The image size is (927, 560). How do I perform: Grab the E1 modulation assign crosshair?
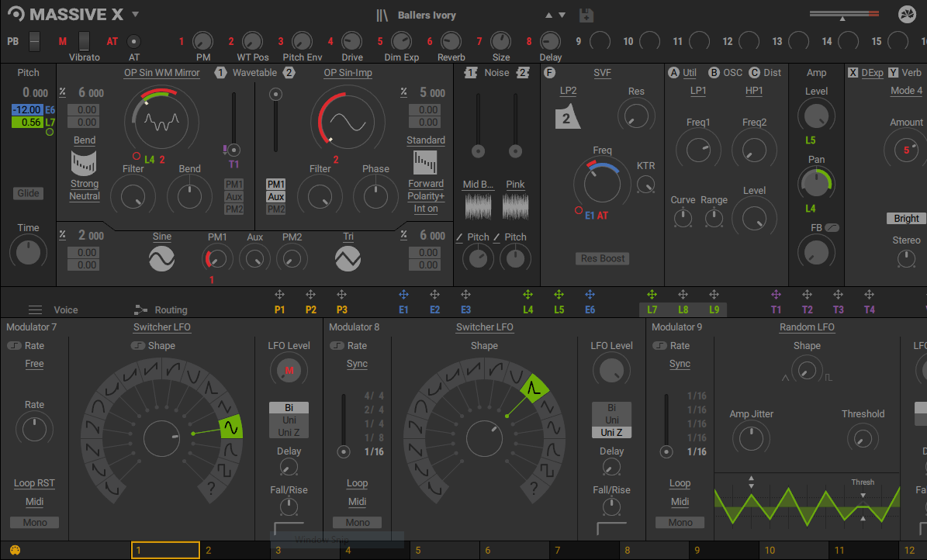(404, 295)
